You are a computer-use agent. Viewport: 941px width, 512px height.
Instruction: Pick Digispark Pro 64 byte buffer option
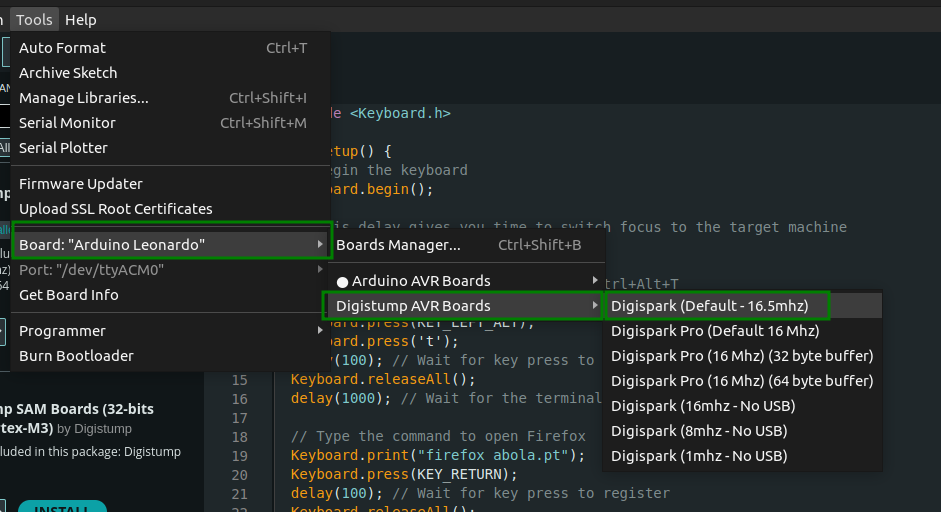[x=741, y=380]
